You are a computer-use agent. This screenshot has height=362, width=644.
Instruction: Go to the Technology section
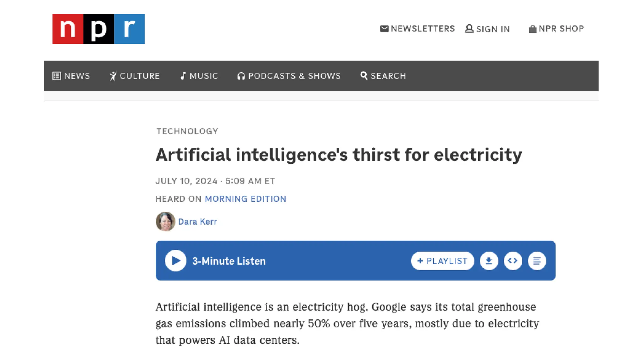coord(187,131)
